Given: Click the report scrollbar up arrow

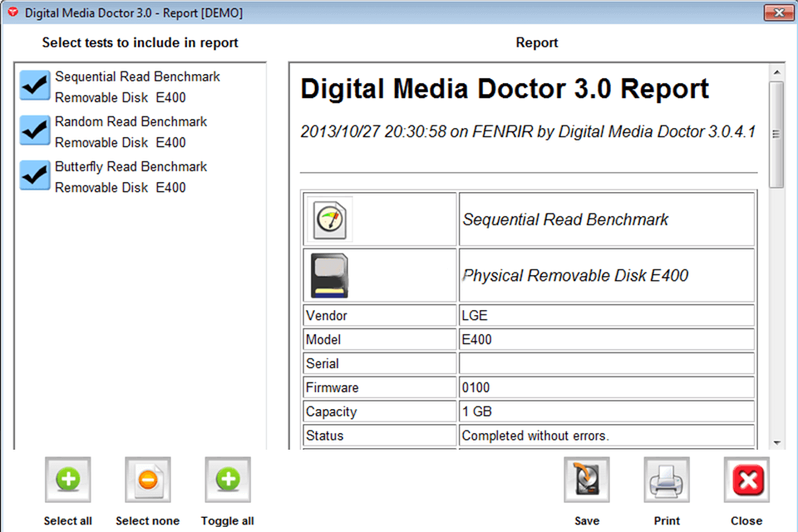Looking at the screenshot, I should click(x=776, y=72).
